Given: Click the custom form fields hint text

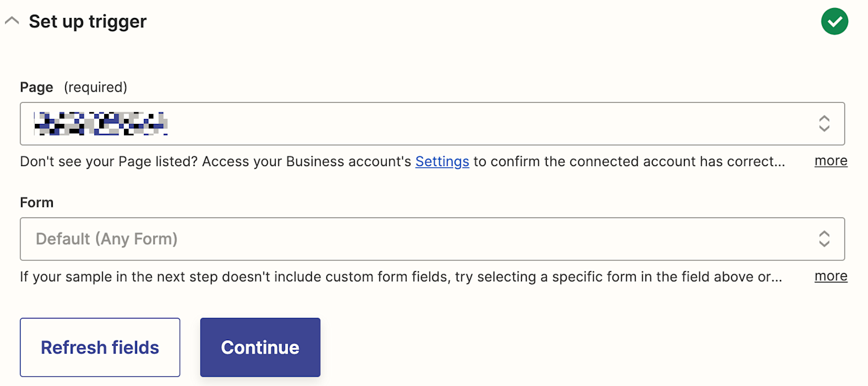Looking at the screenshot, I should [401, 276].
